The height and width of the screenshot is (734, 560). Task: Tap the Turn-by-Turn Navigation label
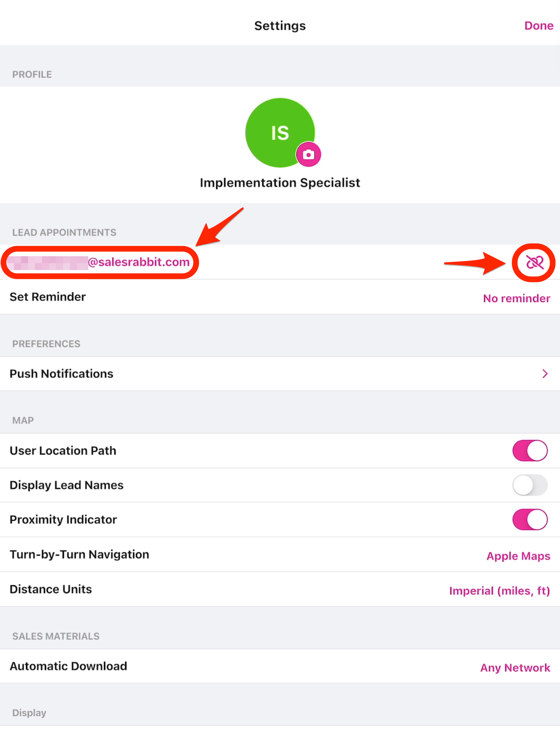pos(79,554)
